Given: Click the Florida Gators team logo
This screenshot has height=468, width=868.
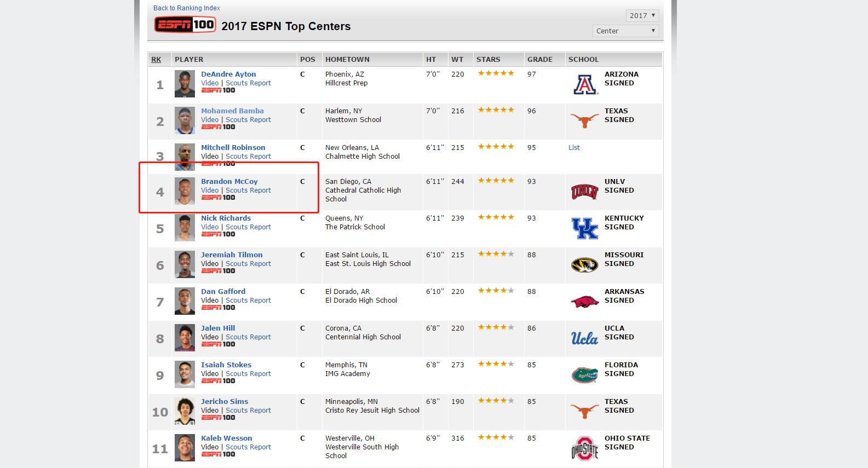Looking at the screenshot, I should tap(584, 375).
